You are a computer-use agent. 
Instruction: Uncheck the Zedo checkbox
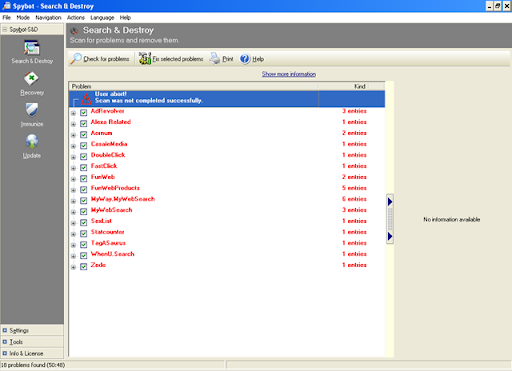pos(84,266)
